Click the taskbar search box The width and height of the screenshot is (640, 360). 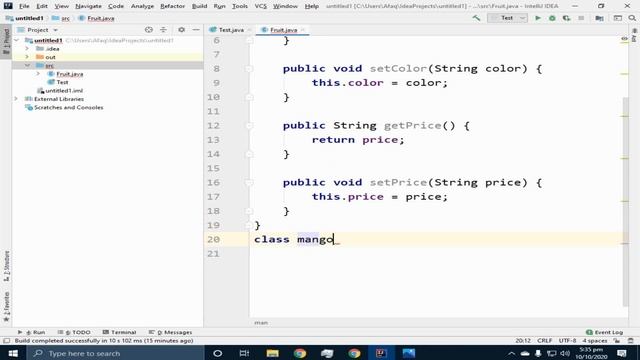[115, 353]
